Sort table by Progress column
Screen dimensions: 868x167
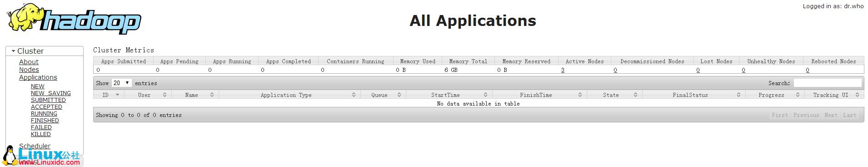coord(775,95)
